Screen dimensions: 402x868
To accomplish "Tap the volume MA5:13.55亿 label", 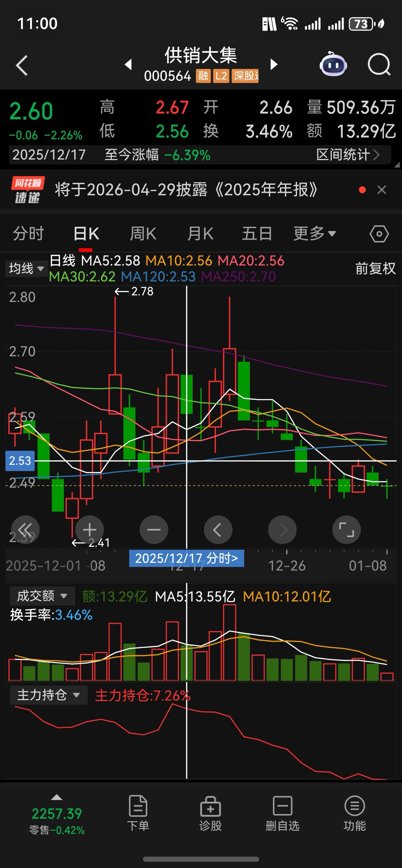I will pyautogui.click(x=195, y=597).
